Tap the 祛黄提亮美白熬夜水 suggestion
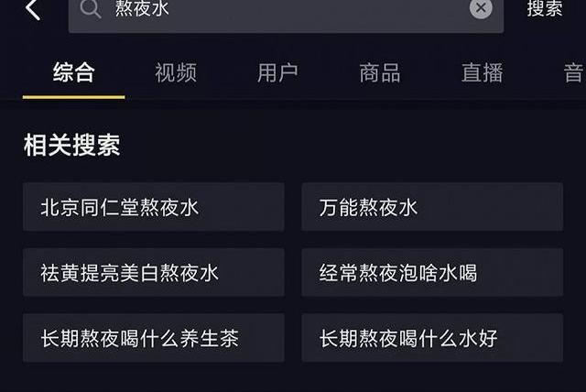This screenshot has width=586, height=392. click(154, 273)
